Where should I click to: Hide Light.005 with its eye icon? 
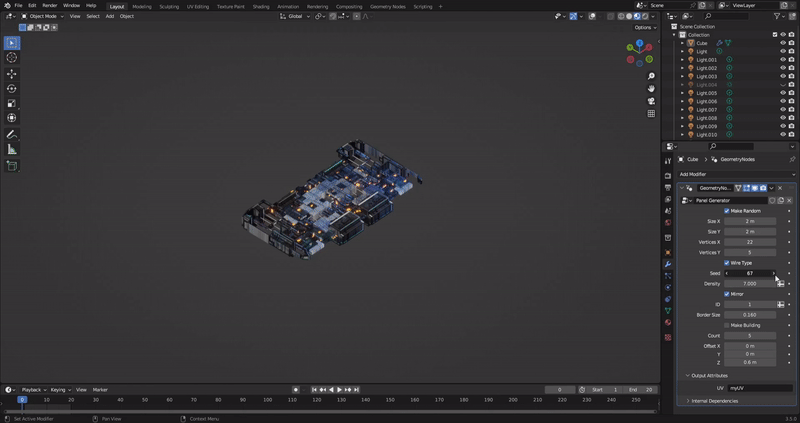tap(783, 93)
